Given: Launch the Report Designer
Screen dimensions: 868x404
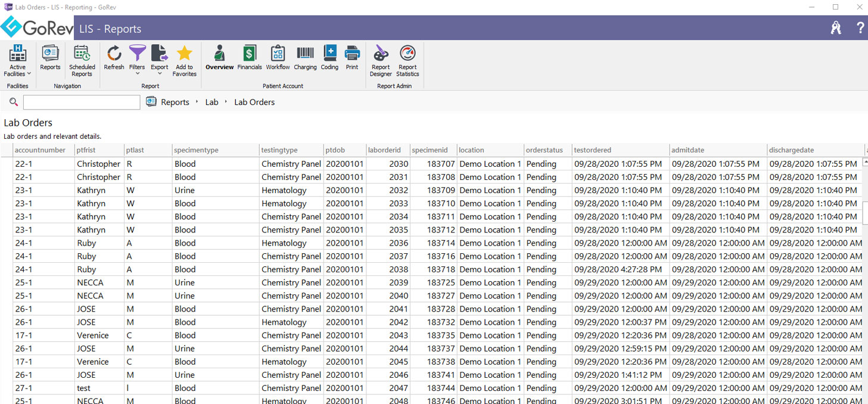Looking at the screenshot, I should pos(381,61).
